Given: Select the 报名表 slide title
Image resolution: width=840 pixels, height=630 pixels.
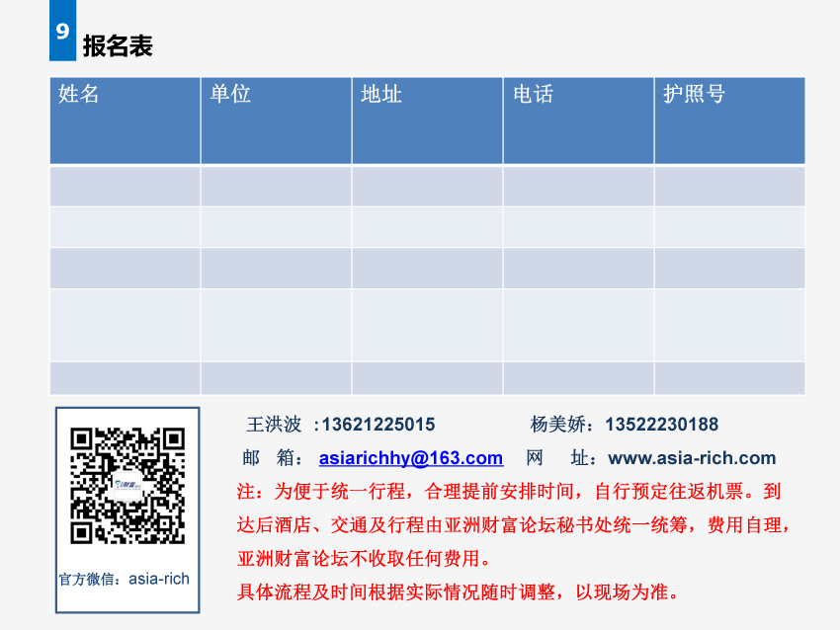Looking at the screenshot, I should click(118, 46).
